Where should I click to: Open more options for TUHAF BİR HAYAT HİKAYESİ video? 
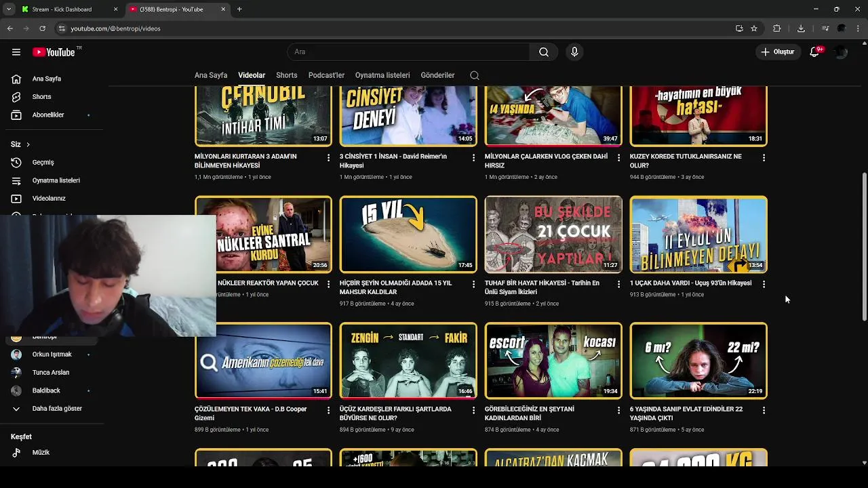[618, 284]
